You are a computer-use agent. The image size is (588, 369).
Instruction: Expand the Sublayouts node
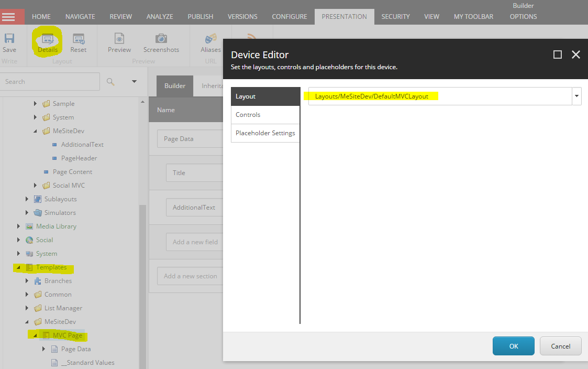click(27, 199)
